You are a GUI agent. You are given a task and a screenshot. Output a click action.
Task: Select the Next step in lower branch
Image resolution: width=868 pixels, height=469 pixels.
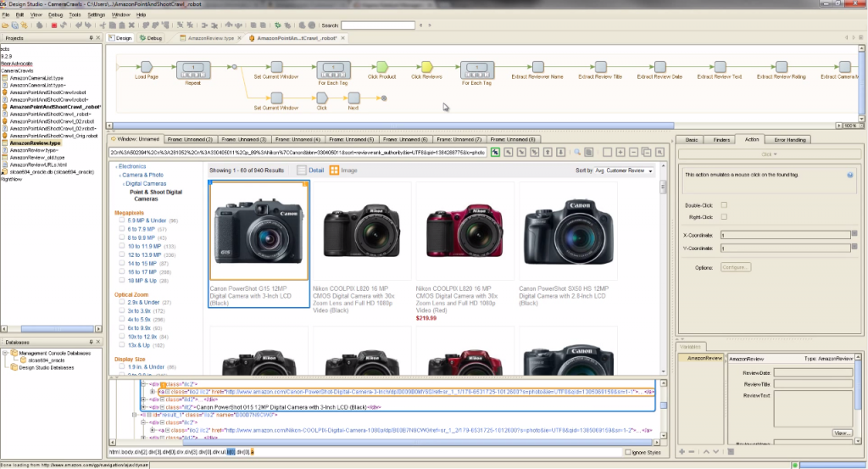[x=353, y=98]
